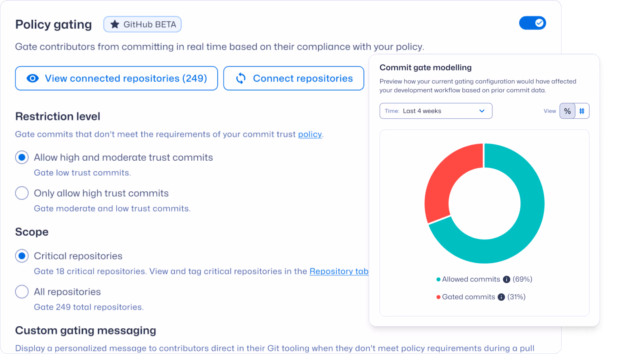Switch chart view to percentage (%)

tap(567, 111)
